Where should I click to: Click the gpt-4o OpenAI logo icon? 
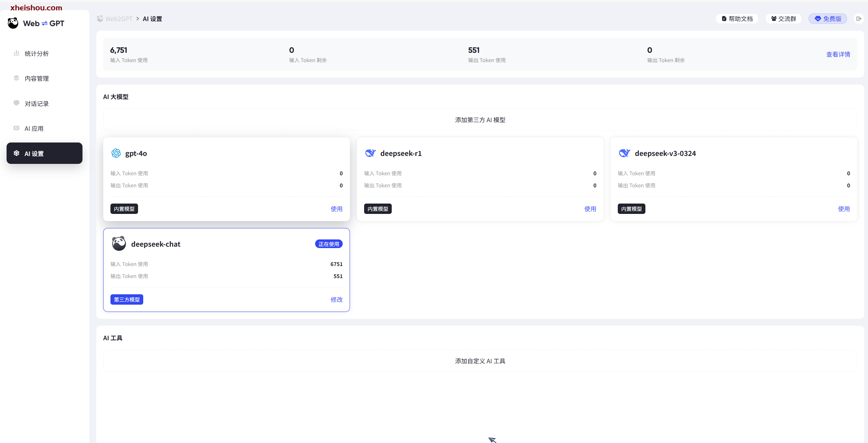tap(116, 153)
